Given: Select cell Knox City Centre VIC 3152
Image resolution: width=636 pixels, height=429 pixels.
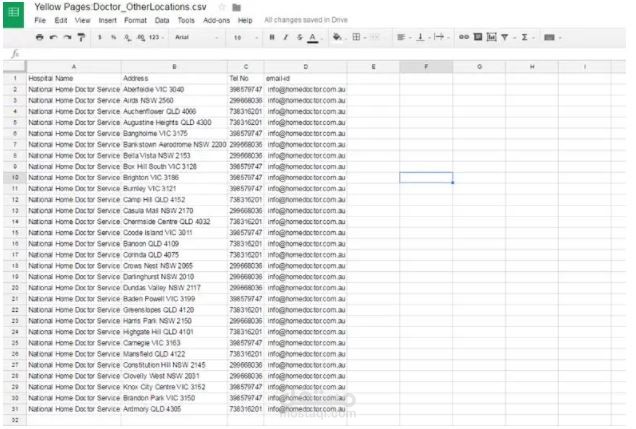Looking at the screenshot, I should pos(174,387).
